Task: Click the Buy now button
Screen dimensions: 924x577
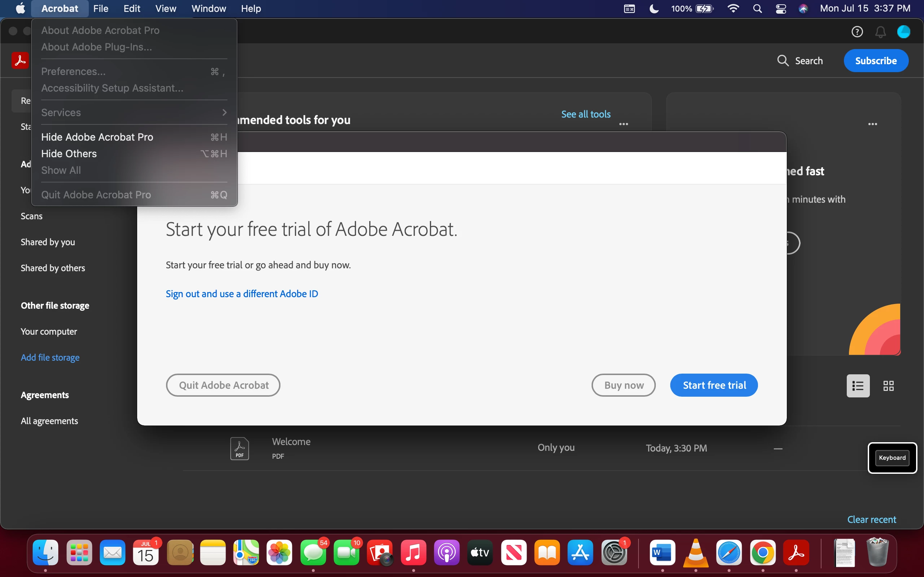Action: [x=623, y=385]
